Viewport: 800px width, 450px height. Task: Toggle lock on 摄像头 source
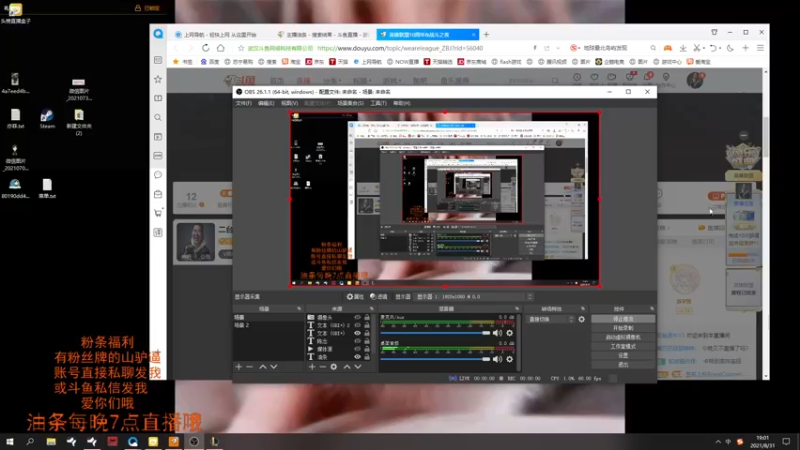[x=367, y=317]
